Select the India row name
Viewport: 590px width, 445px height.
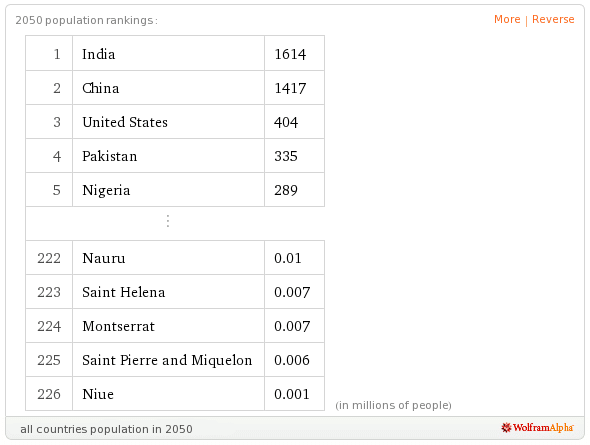99,54
